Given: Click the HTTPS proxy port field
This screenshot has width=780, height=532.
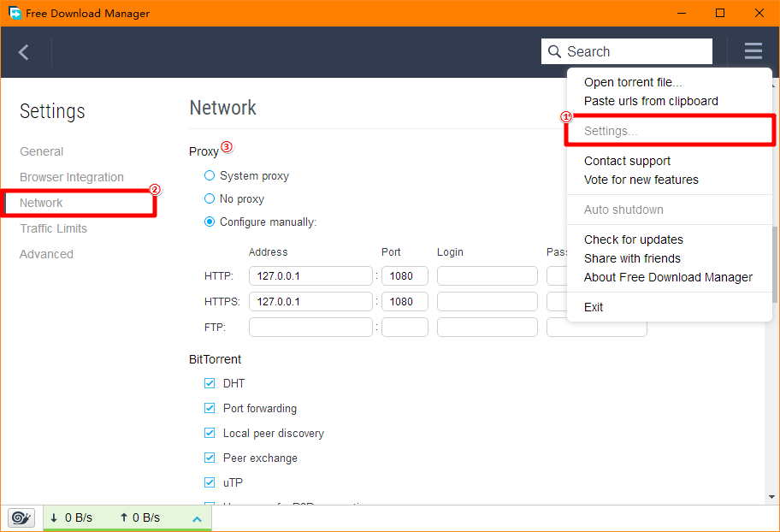Looking at the screenshot, I should click(405, 302).
